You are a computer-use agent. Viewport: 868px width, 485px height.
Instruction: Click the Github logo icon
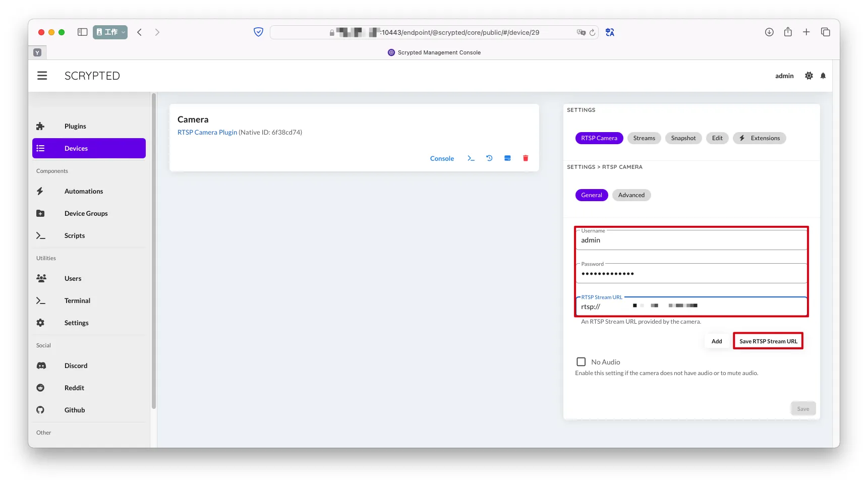(x=40, y=410)
